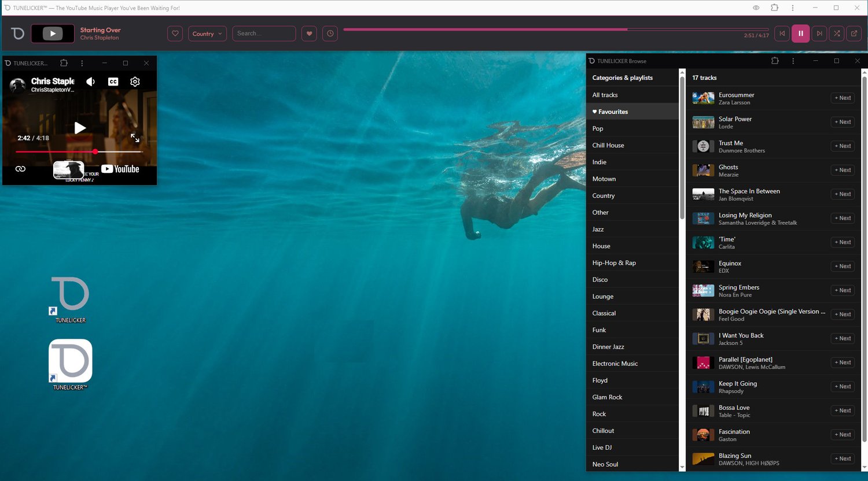This screenshot has width=868, height=481.
Task: Click the Eurosummer track thumbnail
Action: (x=703, y=98)
